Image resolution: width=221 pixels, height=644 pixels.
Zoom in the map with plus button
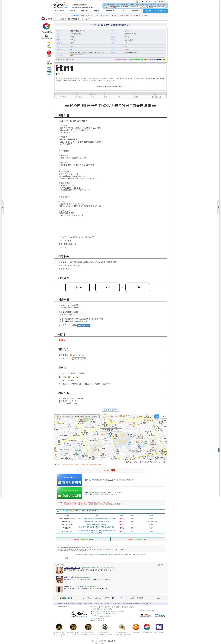pos(165,421)
